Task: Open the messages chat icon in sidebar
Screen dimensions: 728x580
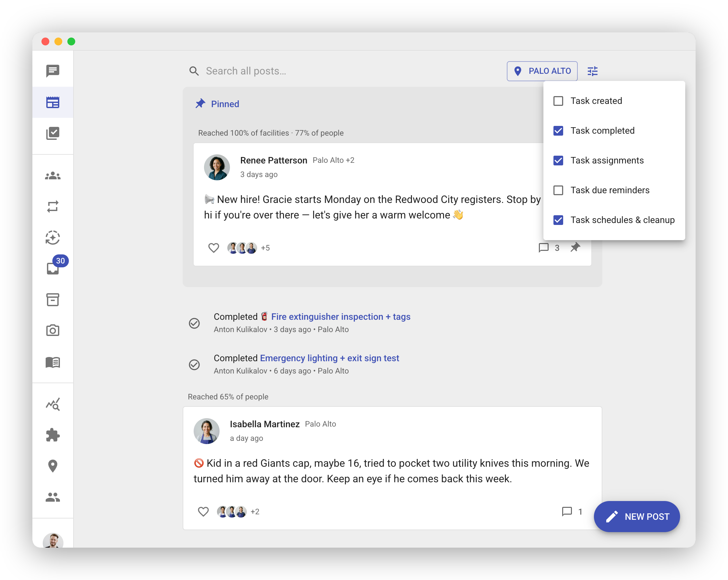Action: [53, 71]
